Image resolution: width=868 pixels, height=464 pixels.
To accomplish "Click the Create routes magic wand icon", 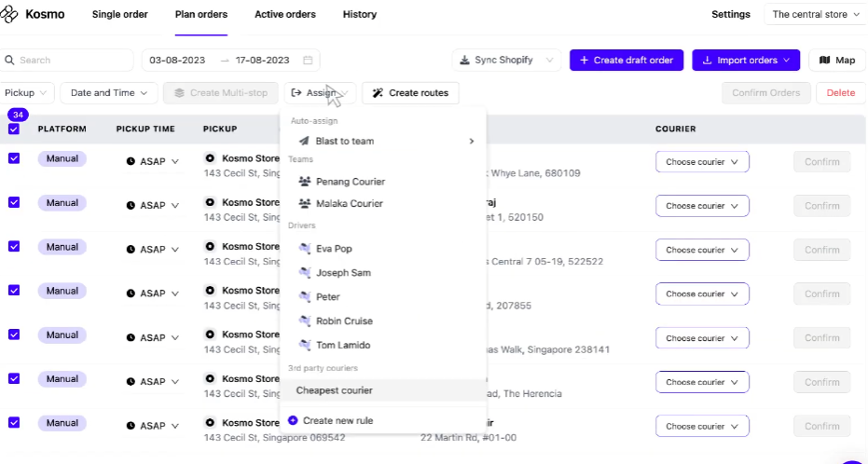I will click(378, 93).
